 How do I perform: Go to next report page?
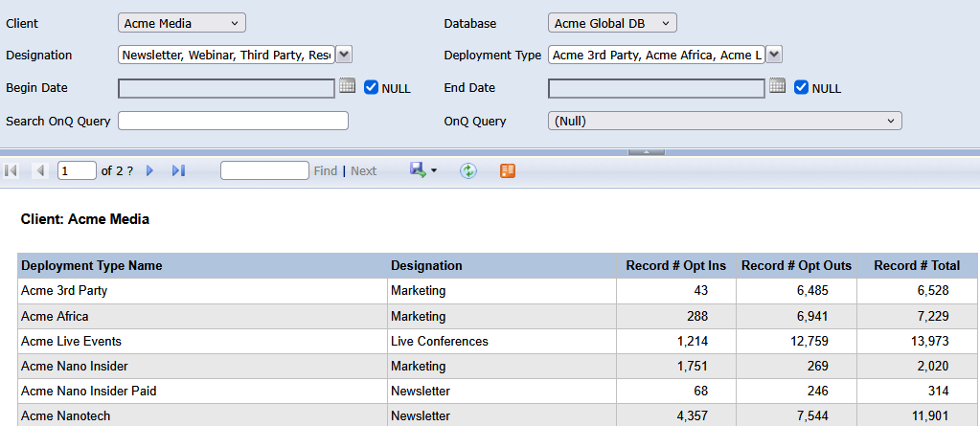click(x=149, y=170)
